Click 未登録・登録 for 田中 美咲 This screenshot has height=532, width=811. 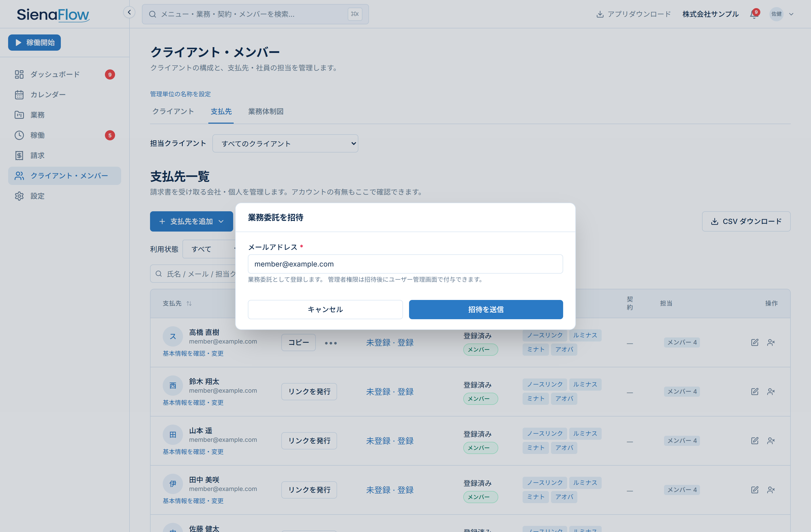pyautogui.click(x=390, y=490)
